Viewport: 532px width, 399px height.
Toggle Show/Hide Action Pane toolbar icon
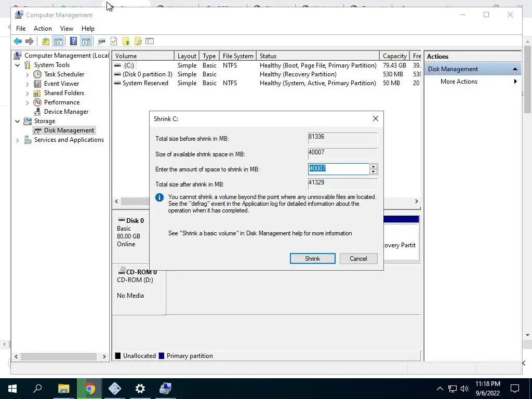pyautogui.click(x=86, y=42)
